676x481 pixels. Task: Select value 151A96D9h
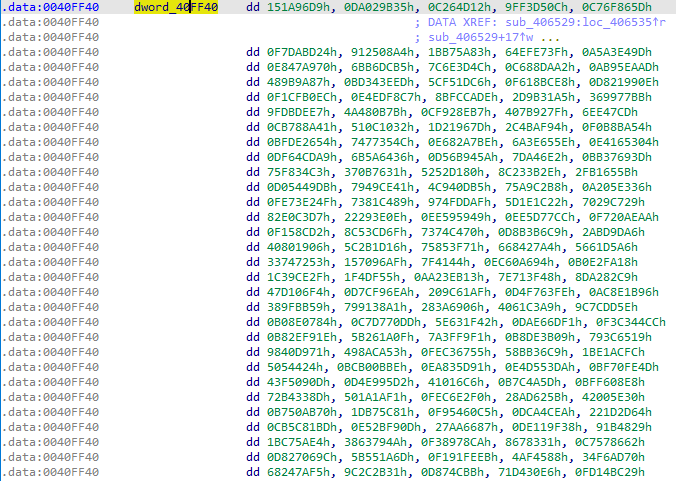point(302,7)
